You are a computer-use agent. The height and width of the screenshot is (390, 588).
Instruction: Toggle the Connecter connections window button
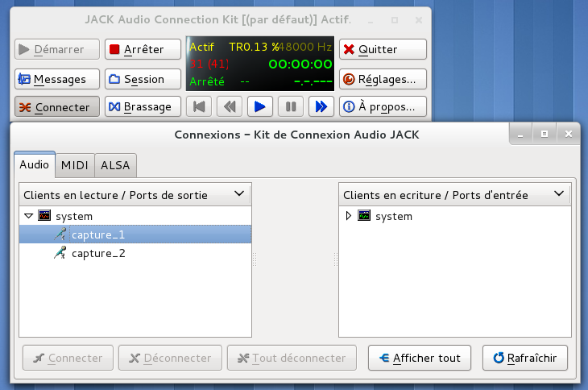(x=57, y=106)
